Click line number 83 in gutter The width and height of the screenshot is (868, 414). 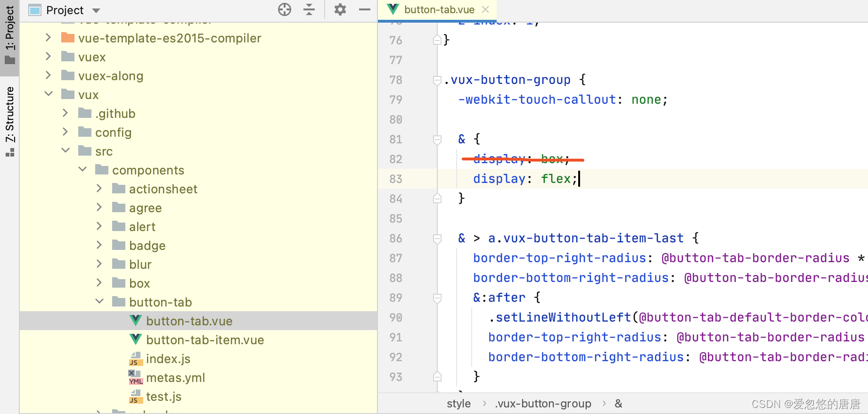point(396,179)
